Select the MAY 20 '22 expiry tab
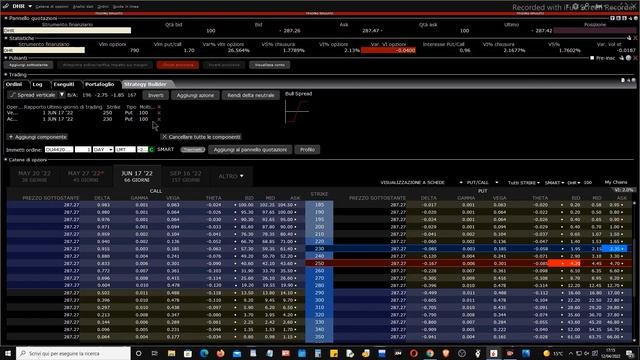The image size is (640, 360). coord(35,176)
